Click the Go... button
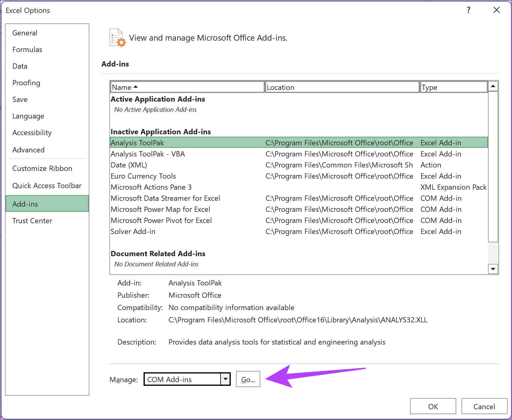This screenshot has height=420, width=512. 248,379
